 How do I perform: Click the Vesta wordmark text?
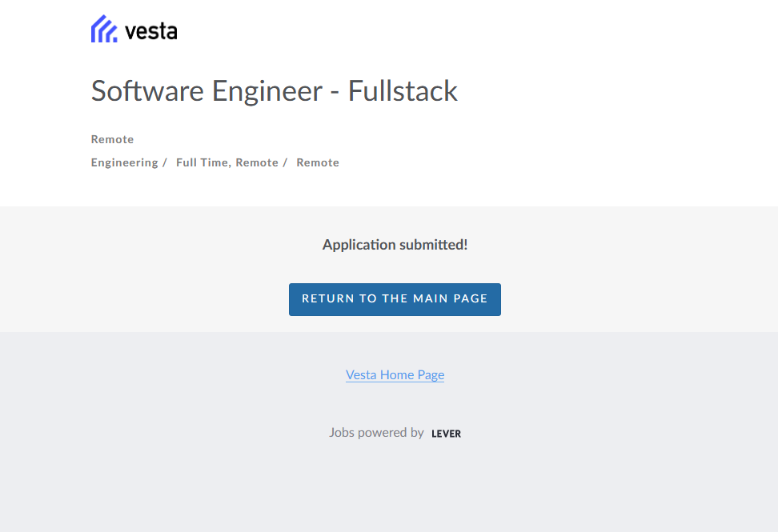tap(151, 31)
